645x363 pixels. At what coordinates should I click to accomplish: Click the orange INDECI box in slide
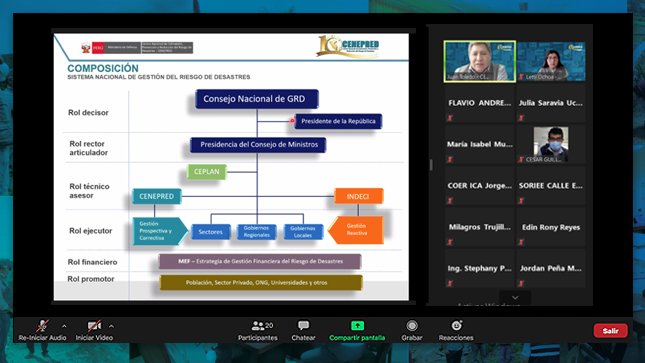coord(359,196)
